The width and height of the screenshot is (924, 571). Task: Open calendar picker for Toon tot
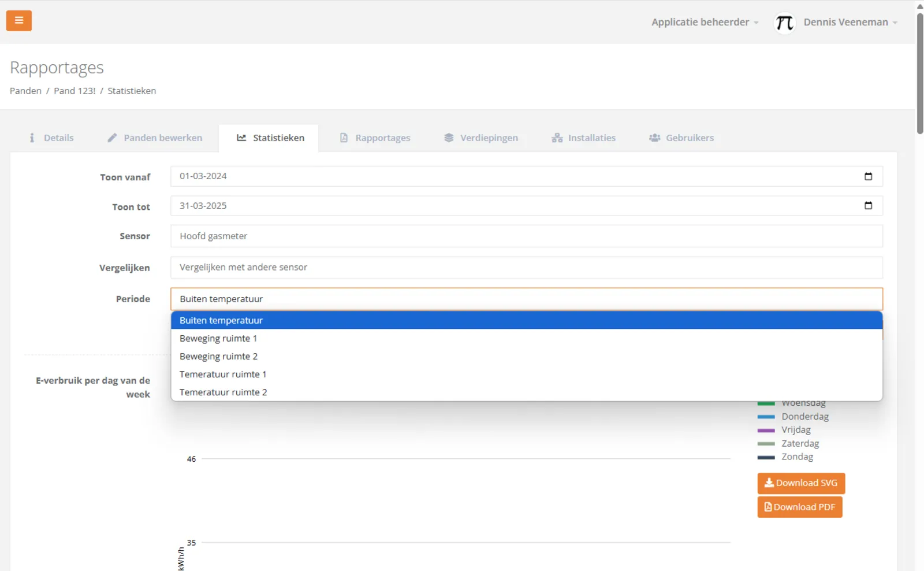(868, 206)
